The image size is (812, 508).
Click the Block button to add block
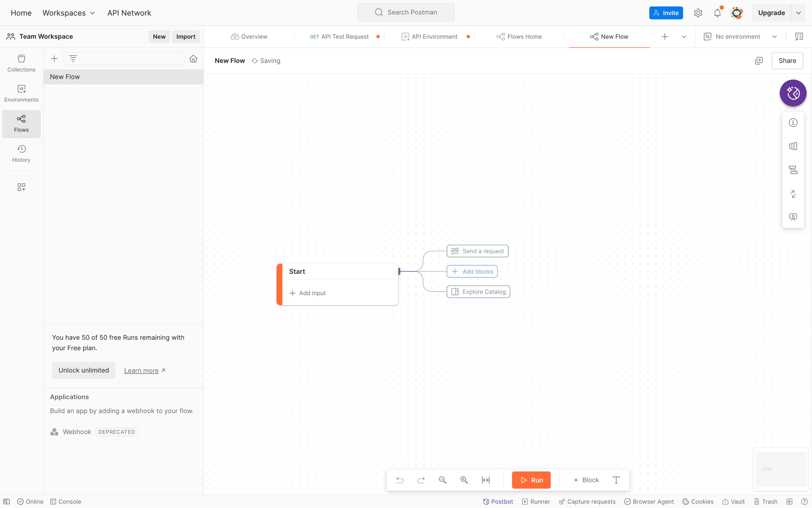click(586, 480)
